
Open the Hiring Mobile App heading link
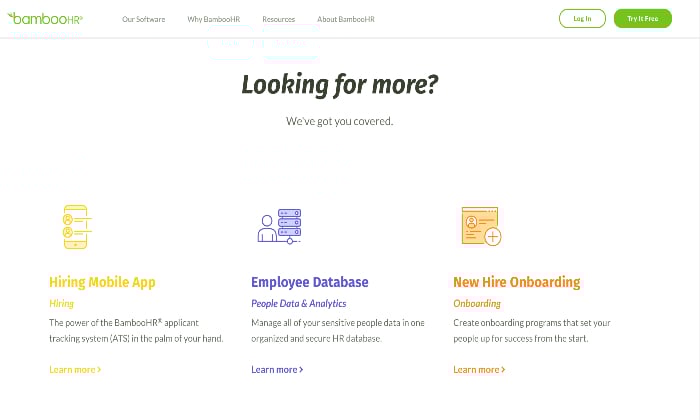[102, 283]
